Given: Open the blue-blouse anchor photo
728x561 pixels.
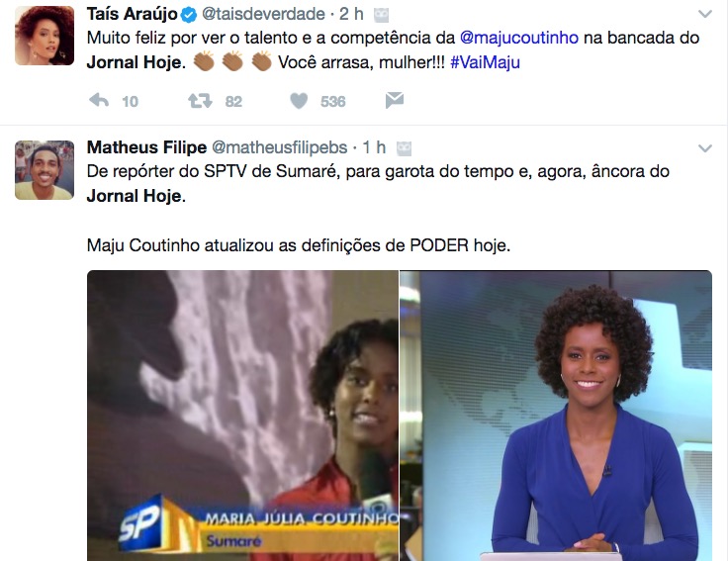Looking at the screenshot, I should click(556, 416).
